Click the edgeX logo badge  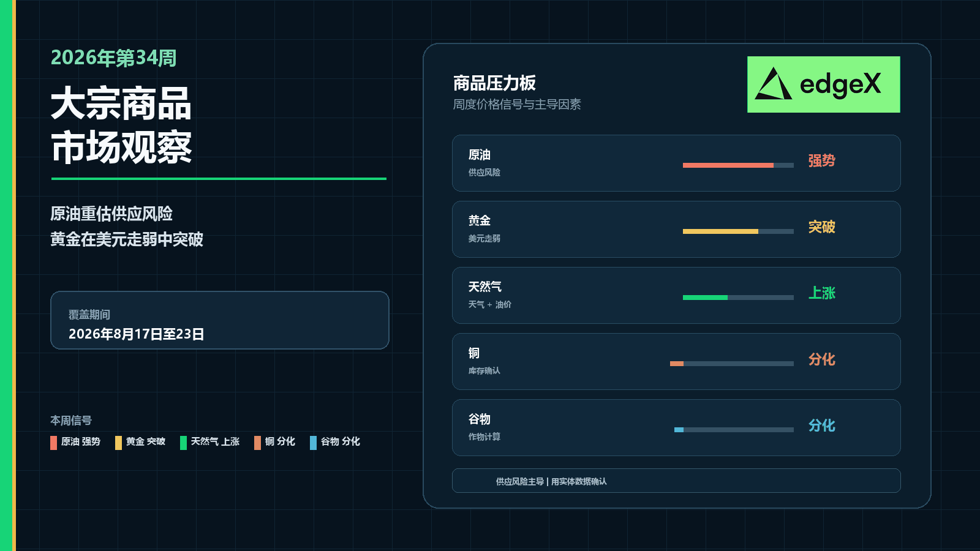(823, 84)
